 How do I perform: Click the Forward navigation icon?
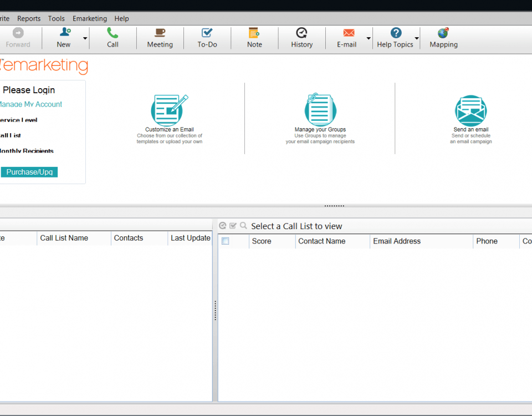[18, 33]
